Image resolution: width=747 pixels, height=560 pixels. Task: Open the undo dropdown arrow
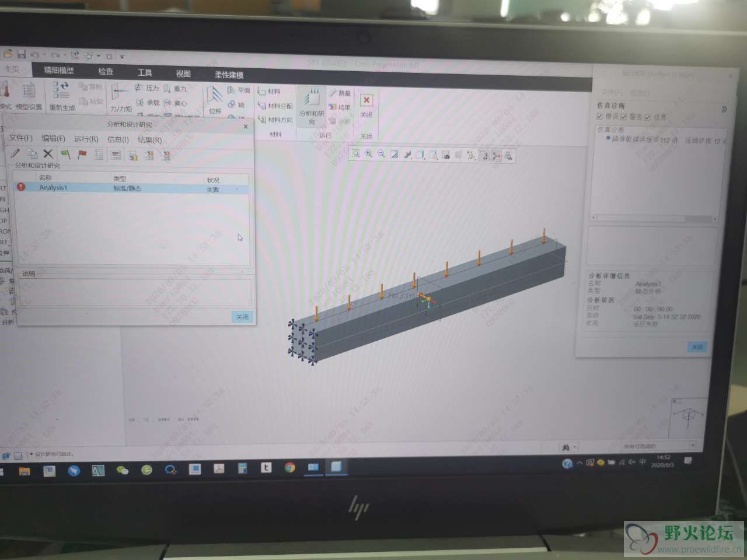(x=45, y=55)
